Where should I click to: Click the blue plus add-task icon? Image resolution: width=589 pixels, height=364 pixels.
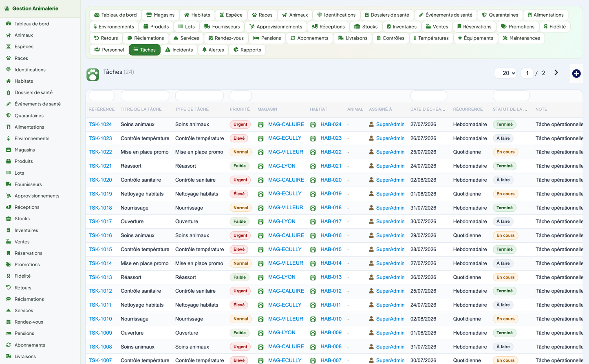click(576, 73)
